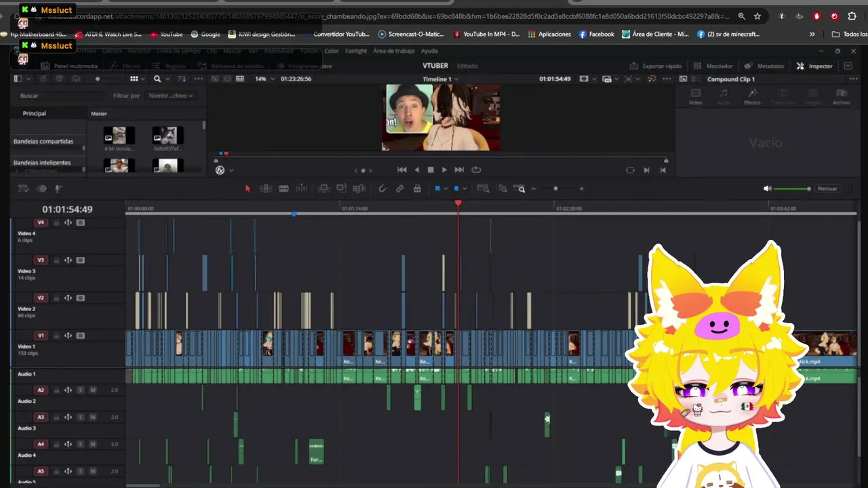Click the replace clip tool icon
868x488 pixels.
click(359, 188)
